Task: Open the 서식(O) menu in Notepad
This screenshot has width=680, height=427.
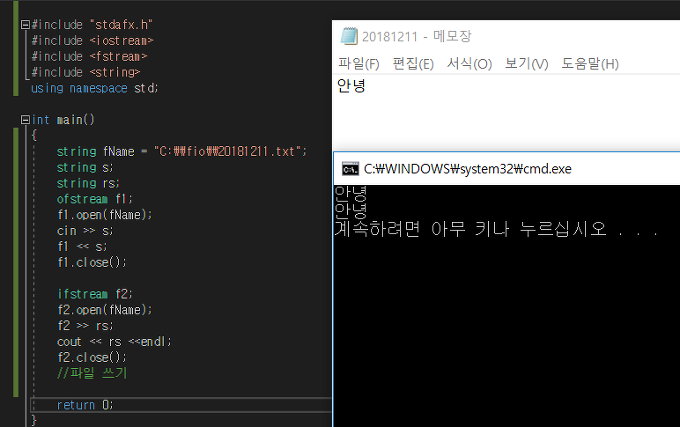Action: 469,64
